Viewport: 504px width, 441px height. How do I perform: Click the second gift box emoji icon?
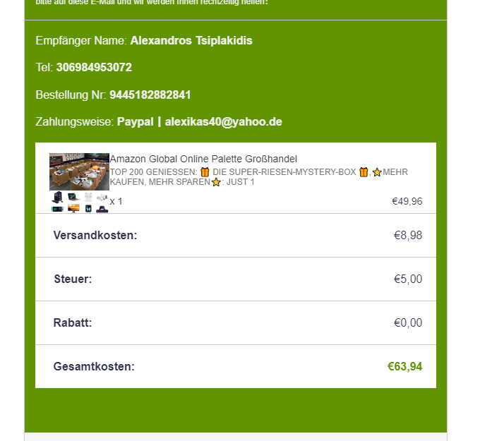tap(364, 172)
